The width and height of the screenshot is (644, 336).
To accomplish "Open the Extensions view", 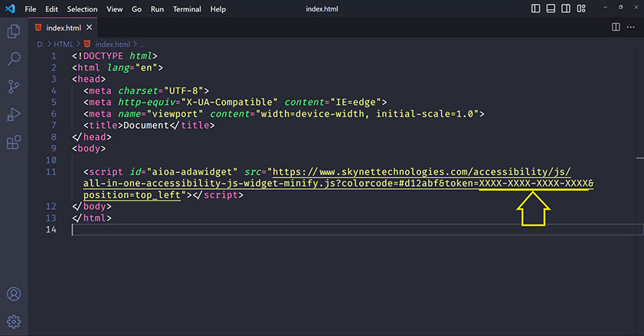I will 13,142.
